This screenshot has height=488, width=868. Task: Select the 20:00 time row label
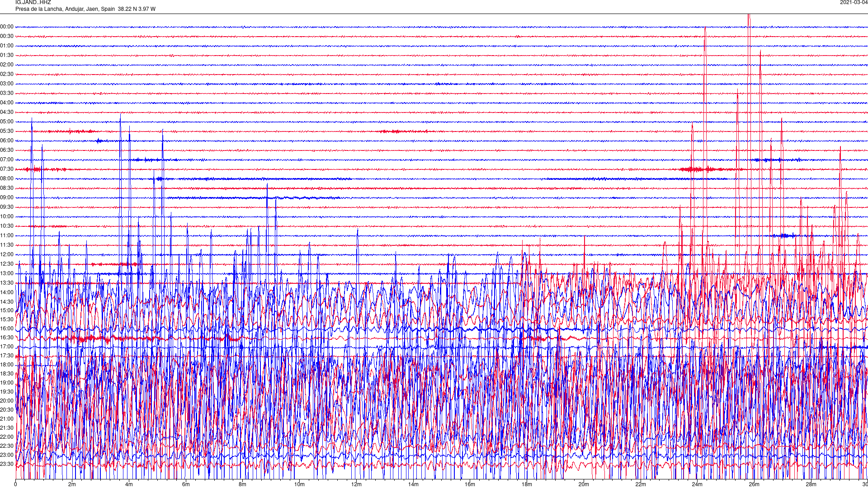[7, 401]
